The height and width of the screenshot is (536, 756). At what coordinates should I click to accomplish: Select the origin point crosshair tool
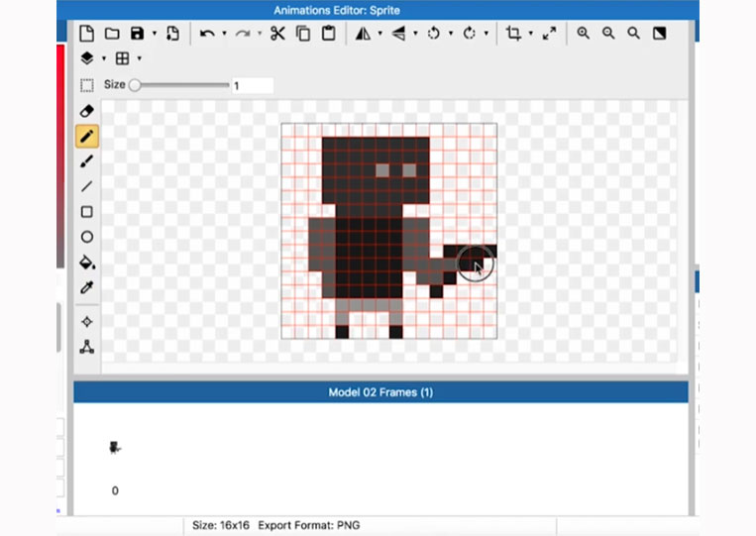(x=87, y=322)
